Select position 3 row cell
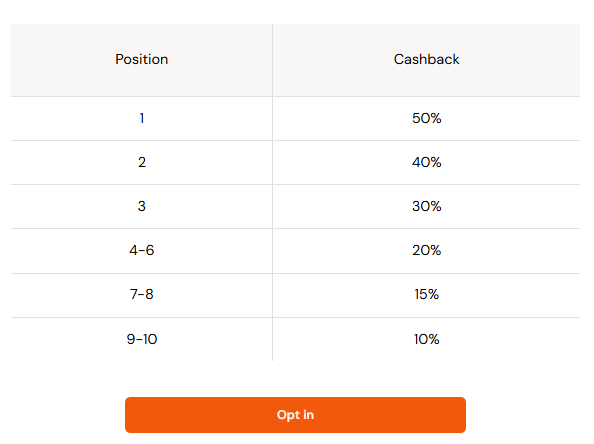Image resolution: width=594 pixels, height=444 pixels. [142, 206]
